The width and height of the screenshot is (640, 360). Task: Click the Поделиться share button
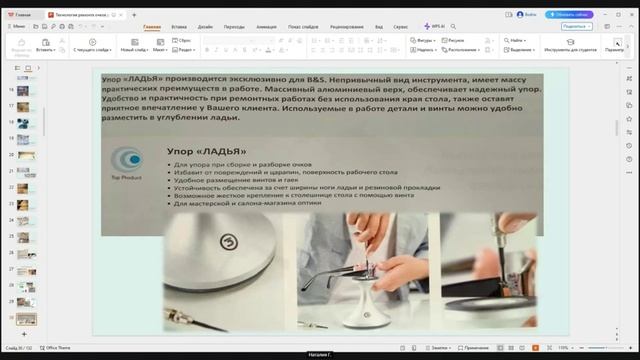point(577,27)
